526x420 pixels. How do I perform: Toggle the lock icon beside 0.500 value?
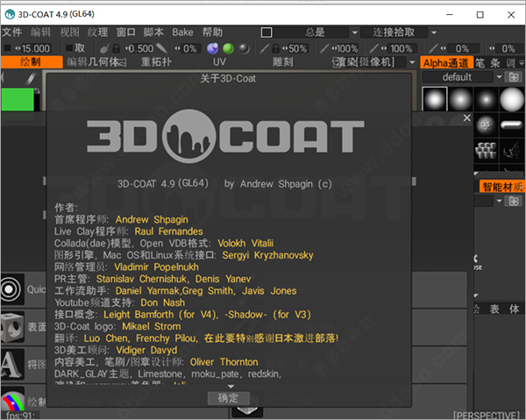[x=116, y=48]
